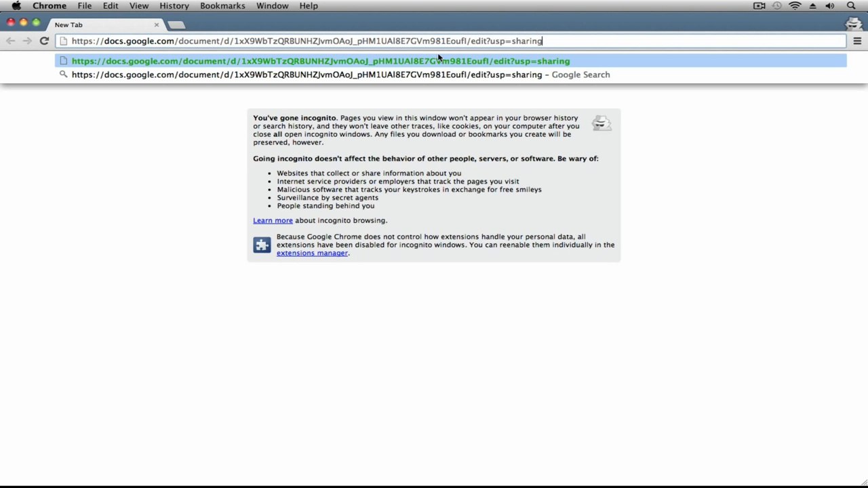868x488 pixels.
Task: Click the Time Machine menu bar icon
Action: click(x=776, y=6)
